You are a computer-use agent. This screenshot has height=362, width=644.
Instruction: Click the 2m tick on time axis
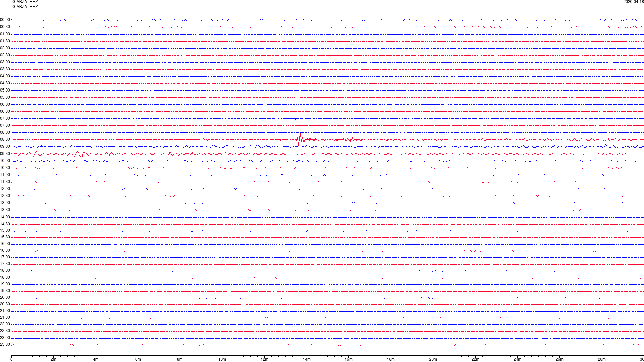click(54, 359)
